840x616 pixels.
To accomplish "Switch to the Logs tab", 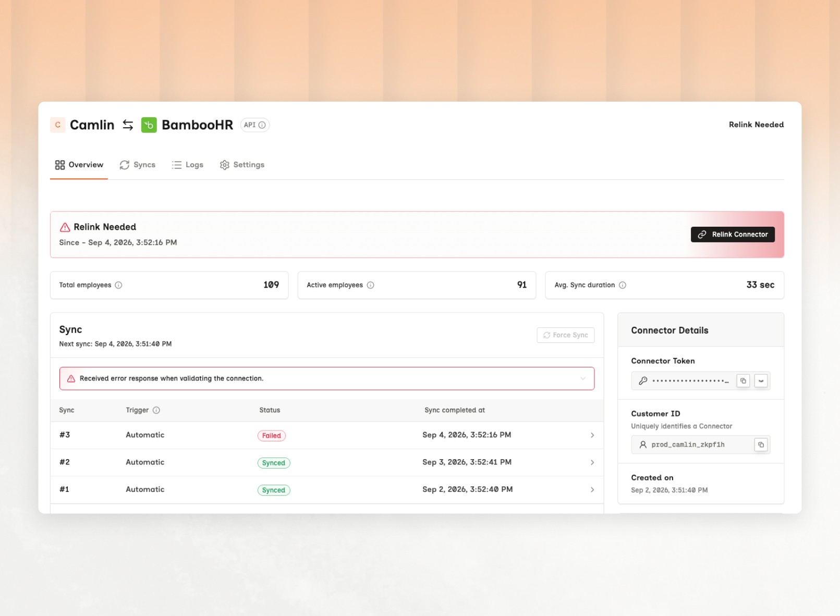I will [188, 165].
